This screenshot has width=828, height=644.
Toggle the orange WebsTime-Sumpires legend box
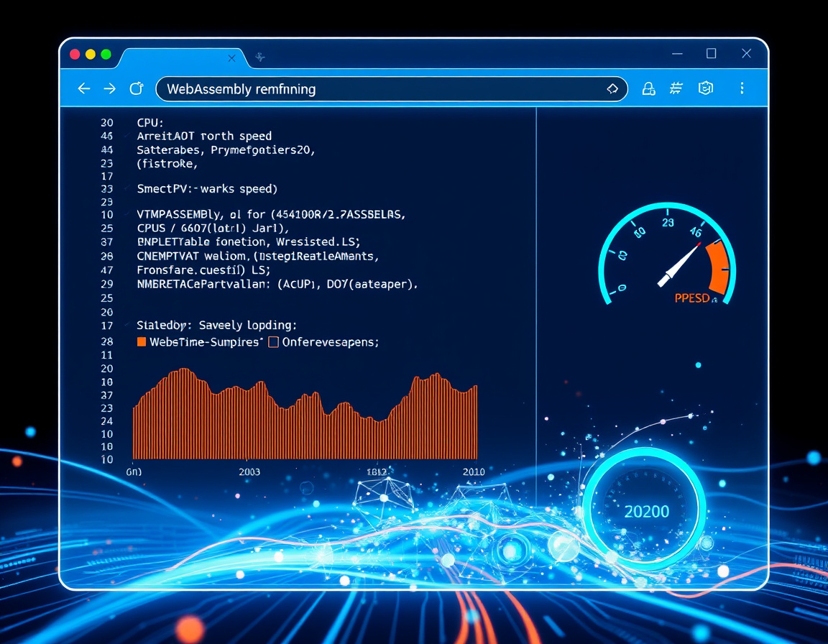click(x=142, y=341)
